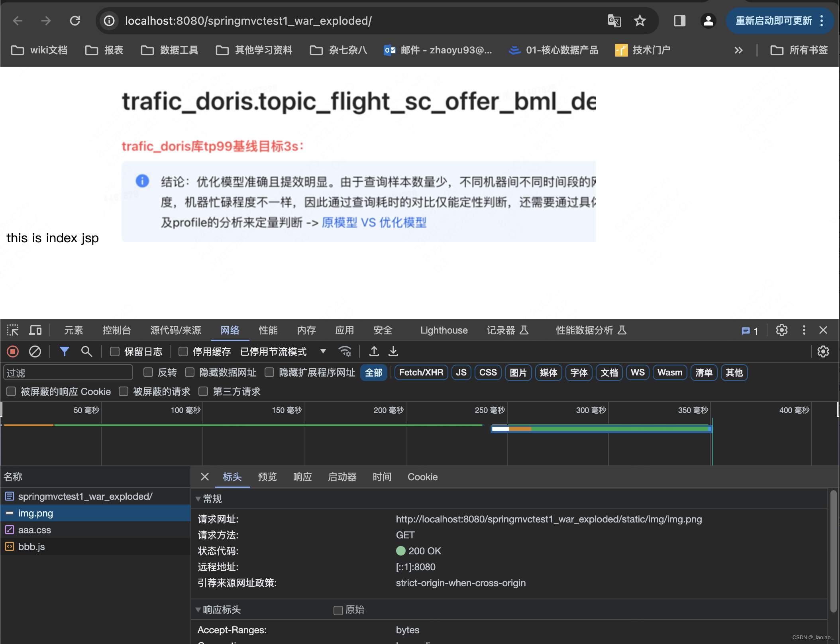Switch to 元素 tab
This screenshot has height=644, width=840.
tap(74, 330)
